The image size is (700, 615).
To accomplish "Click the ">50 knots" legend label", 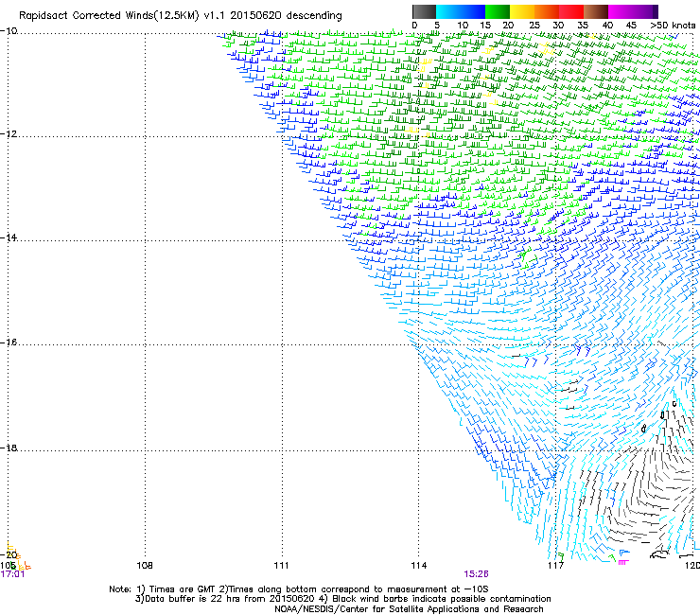I will point(673,26).
